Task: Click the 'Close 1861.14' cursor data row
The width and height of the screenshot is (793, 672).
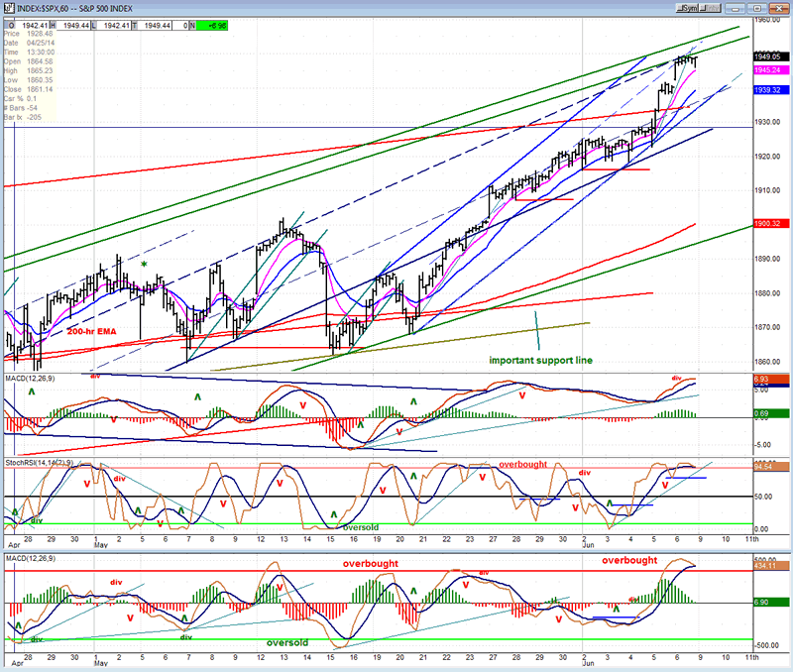Action: (29, 89)
